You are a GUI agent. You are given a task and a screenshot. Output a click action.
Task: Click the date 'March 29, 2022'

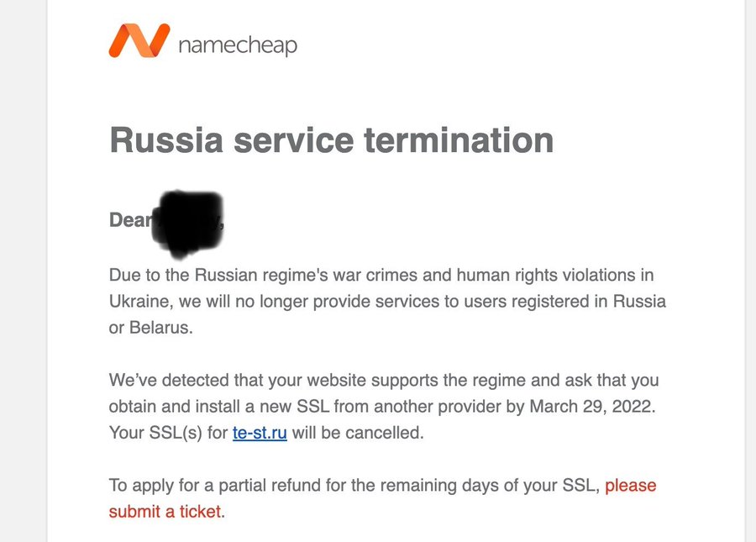[x=591, y=407]
